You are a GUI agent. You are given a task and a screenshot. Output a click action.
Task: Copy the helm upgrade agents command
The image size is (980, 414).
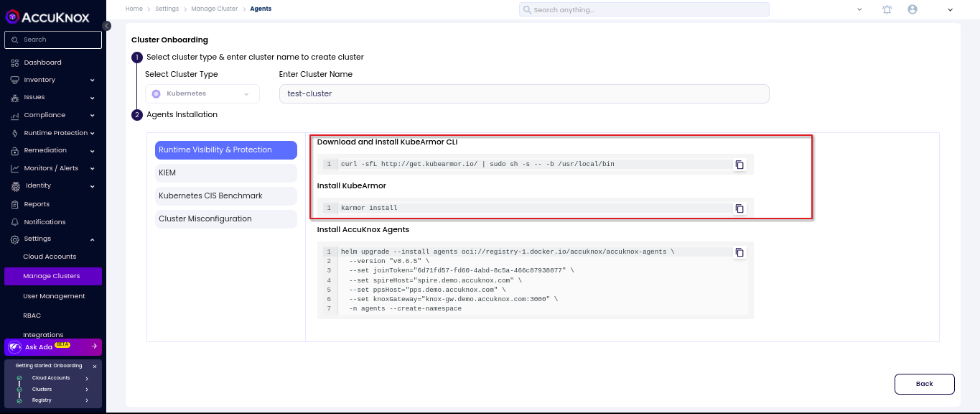tap(739, 252)
